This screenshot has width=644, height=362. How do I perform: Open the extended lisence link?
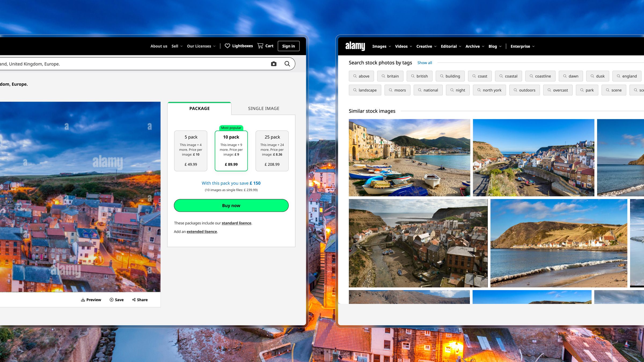point(202,231)
